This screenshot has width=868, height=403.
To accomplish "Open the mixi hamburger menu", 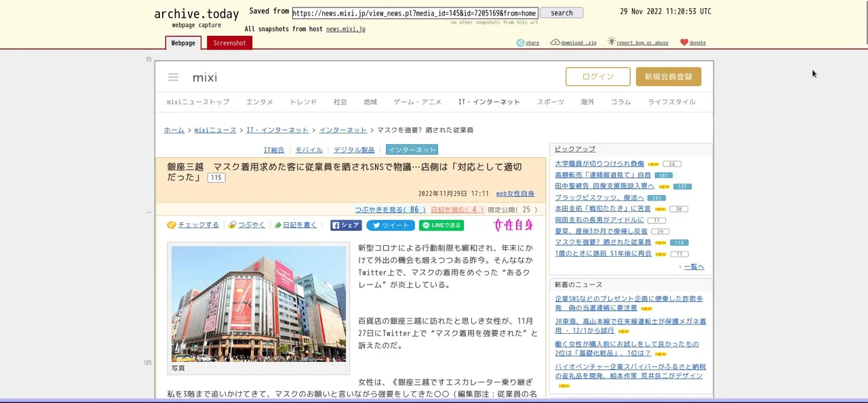I will pyautogui.click(x=174, y=77).
